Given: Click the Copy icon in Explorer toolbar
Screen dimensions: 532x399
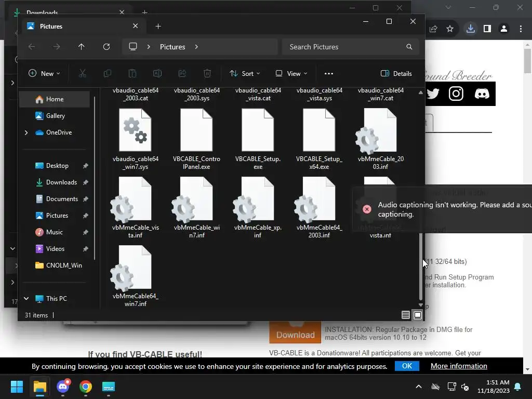Looking at the screenshot, I should tap(107, 73).
